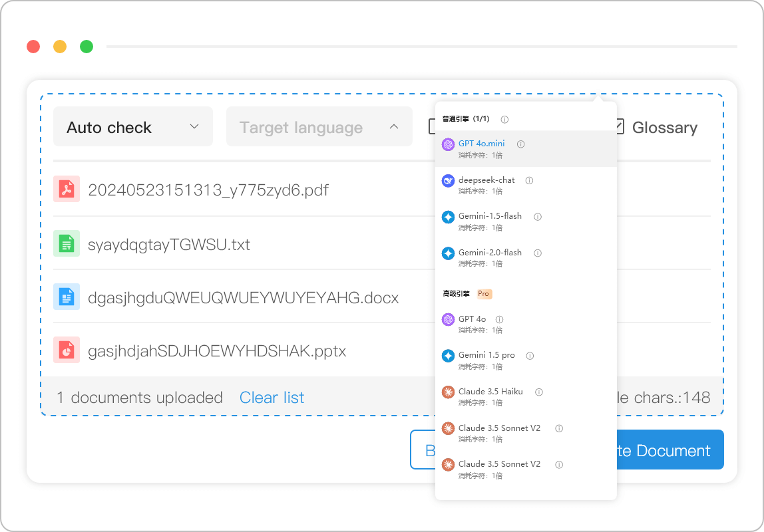Click the '1 documents uploaded' status text
The height and width of the screenshot is (532, 764).
click(x=139, y=398)
